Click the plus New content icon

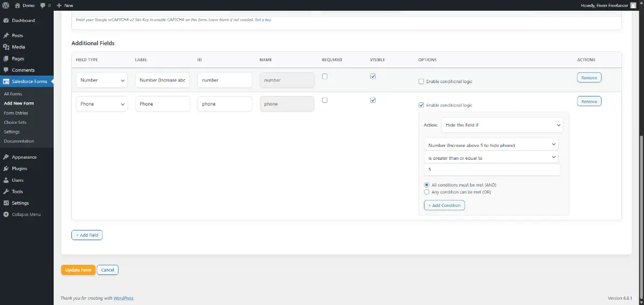click(x=59, y=5)
